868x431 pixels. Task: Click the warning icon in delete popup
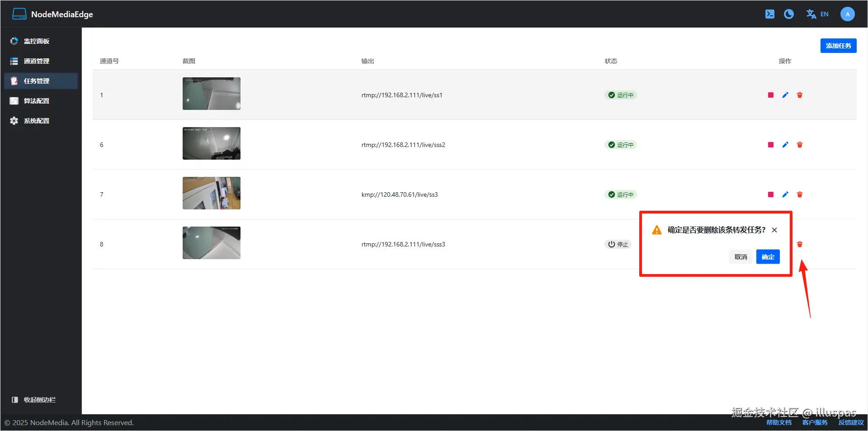point(657,230)
